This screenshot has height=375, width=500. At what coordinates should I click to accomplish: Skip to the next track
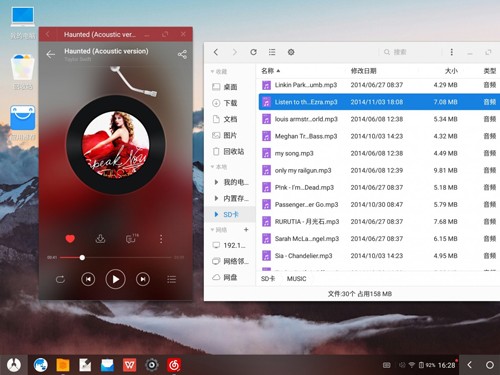pyautogui.click(x=143, y=279)
